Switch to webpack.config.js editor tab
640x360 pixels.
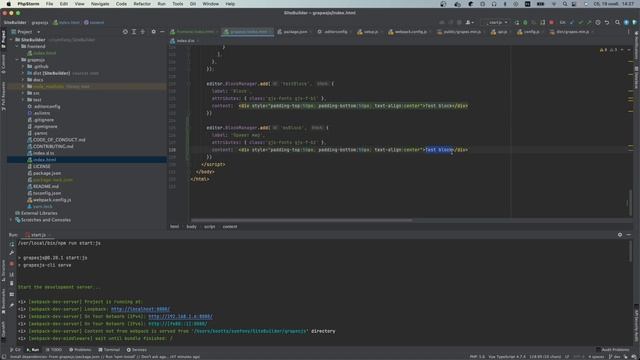[x=408, y=32]
